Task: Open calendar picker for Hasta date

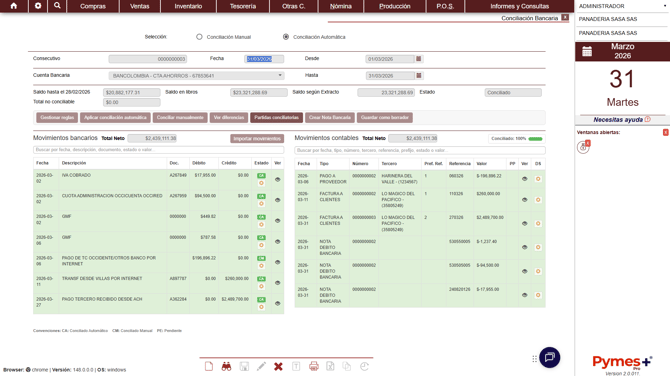Action: point(419,76)
